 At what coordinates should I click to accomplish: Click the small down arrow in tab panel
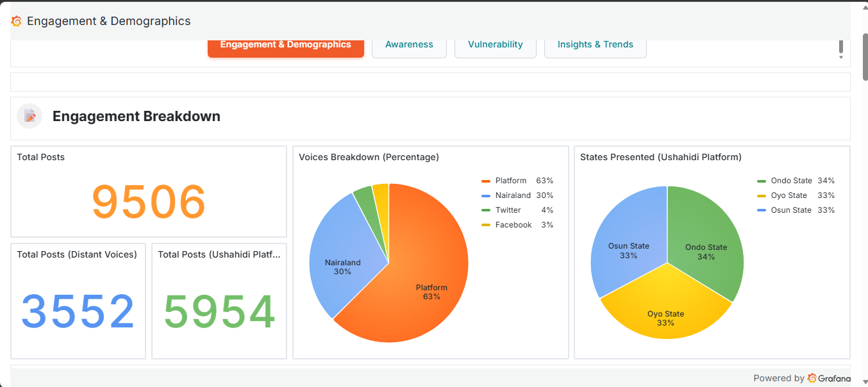click(x=841, y=58)
